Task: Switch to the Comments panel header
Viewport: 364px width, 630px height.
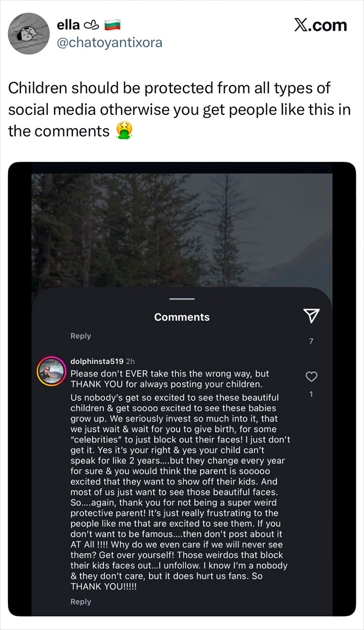Action: (181, 316)
